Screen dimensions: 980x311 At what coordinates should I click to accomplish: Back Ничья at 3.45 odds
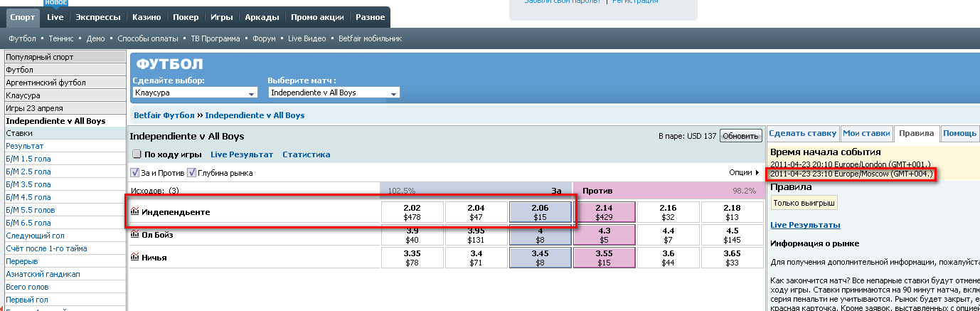540,258
